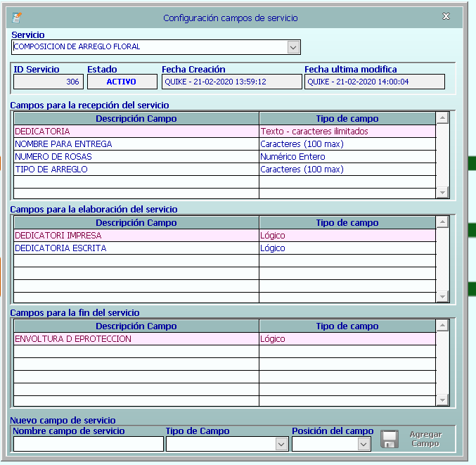The image size is (476, 465).
Task: Click the Fecha Creación field value
Action: [231, 82]
